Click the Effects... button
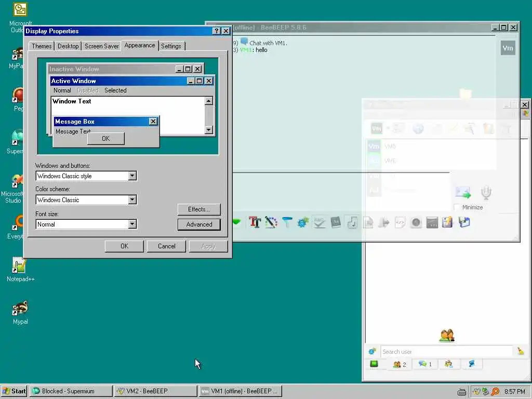 (x=199, y=209)
